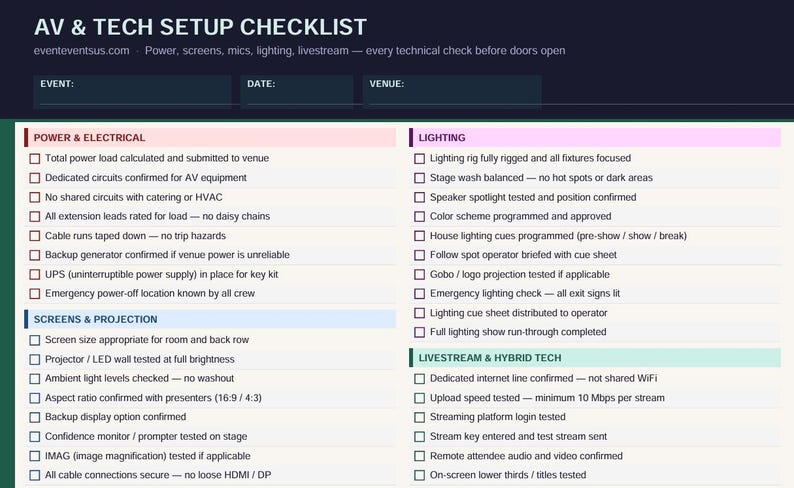
Task: Check 'Lighting cue sheet distributed to operator' box
Action: tap(419, 313)
